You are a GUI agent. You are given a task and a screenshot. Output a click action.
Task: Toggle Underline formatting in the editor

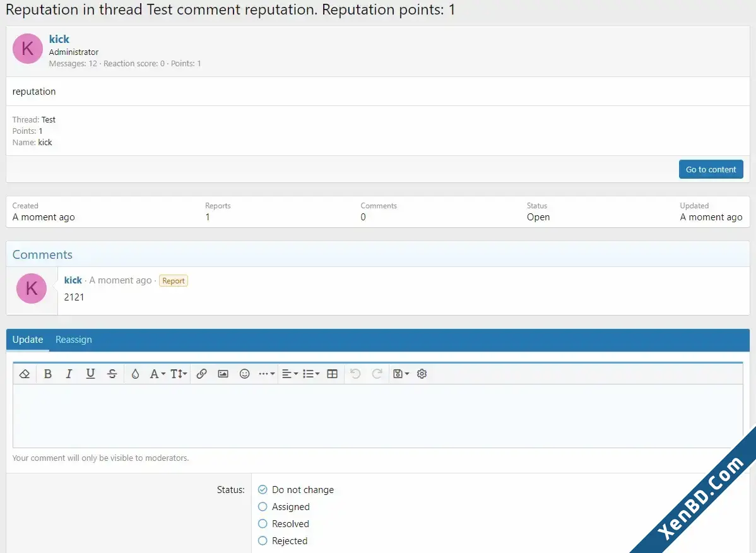(x=90, y=374)
